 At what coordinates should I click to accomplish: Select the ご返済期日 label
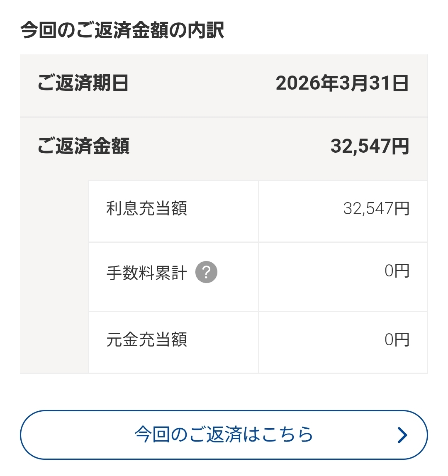(x=83, y=83)
